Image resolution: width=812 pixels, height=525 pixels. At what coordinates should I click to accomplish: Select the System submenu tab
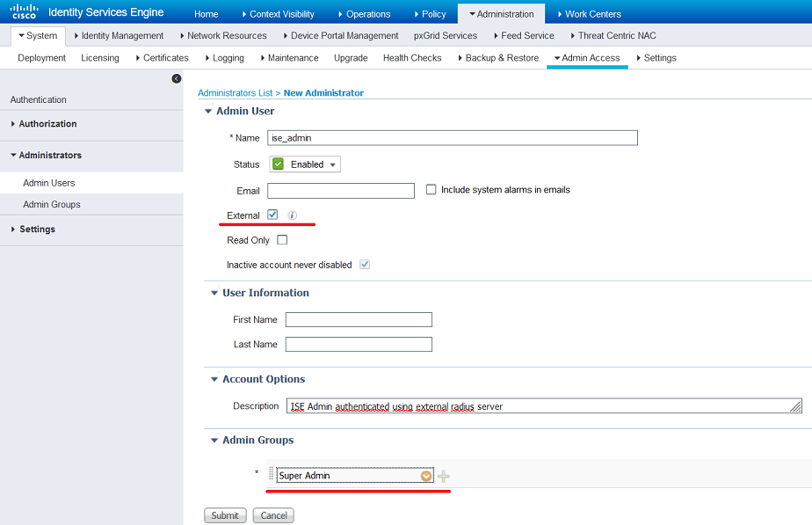[x=38, y=35]
